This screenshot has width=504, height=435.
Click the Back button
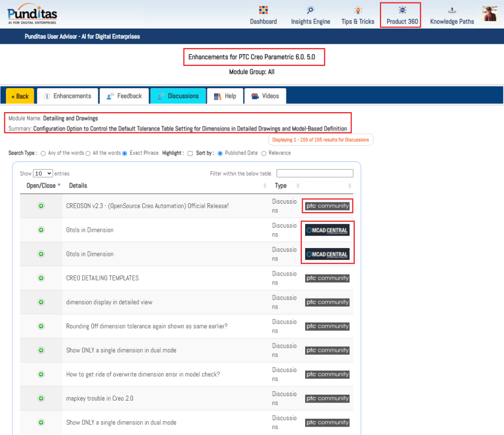[x=20, y=96]
